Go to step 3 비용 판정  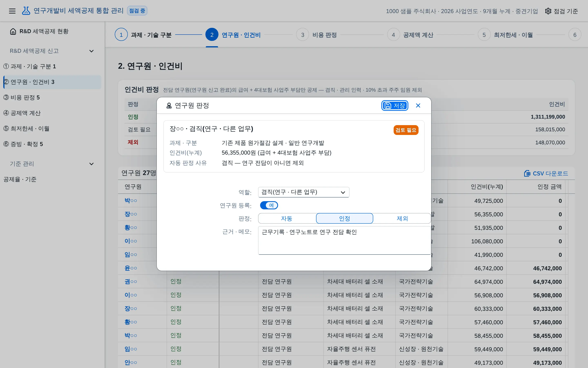tap(317, 35)
